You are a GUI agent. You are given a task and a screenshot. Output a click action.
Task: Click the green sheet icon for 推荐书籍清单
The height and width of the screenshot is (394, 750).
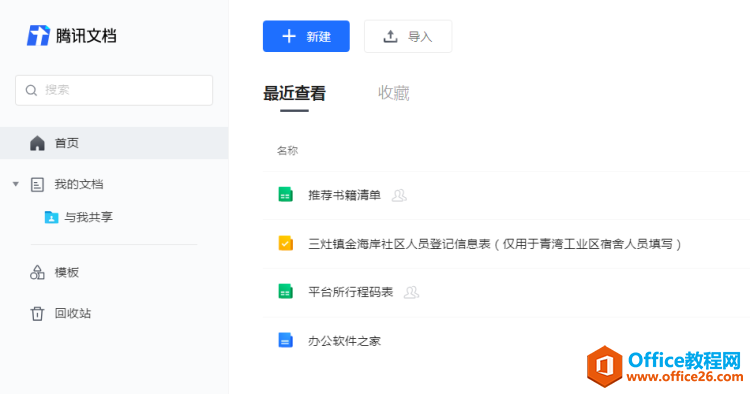pos(286,195)
